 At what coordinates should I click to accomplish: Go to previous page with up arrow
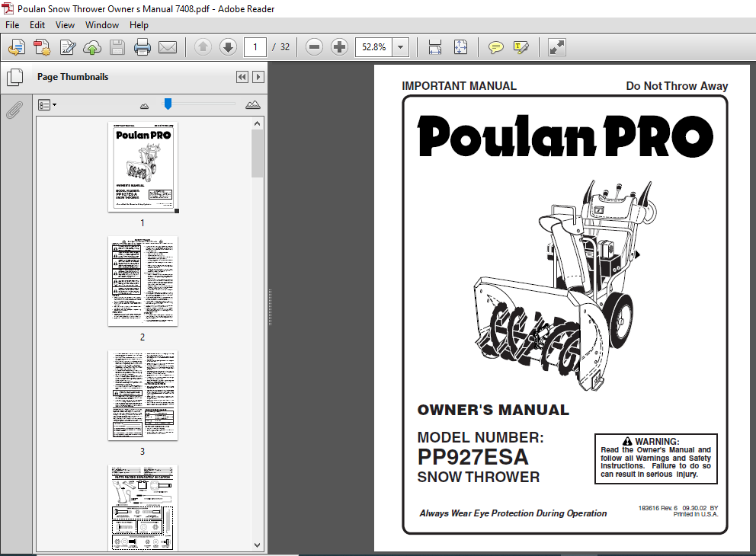pyautogui.click(x=203, y=47)
